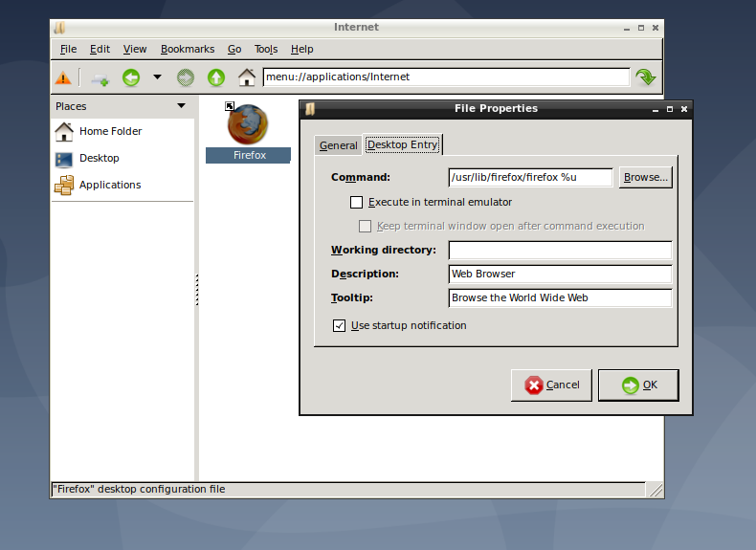Click the new tab toolbar icon
Viewport: 756px width, 550px height.
(100, 77)
